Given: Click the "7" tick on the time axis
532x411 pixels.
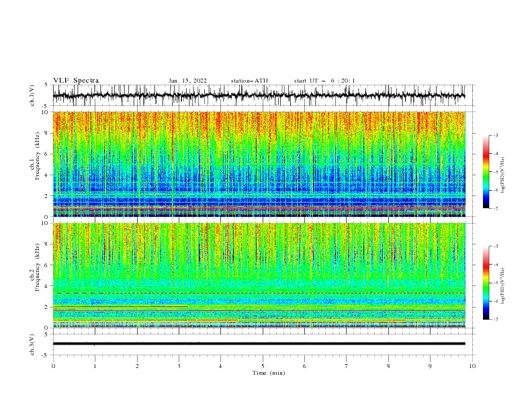Looking at the screenshot, I should coord(346,366).
